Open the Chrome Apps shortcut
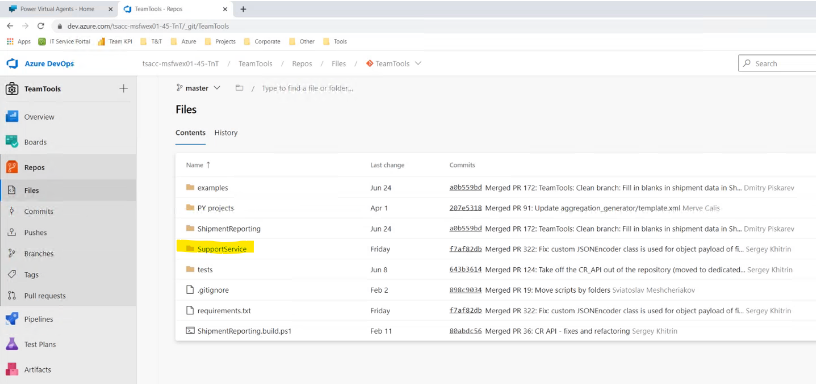The image size is (816, 384). [19, 42]
